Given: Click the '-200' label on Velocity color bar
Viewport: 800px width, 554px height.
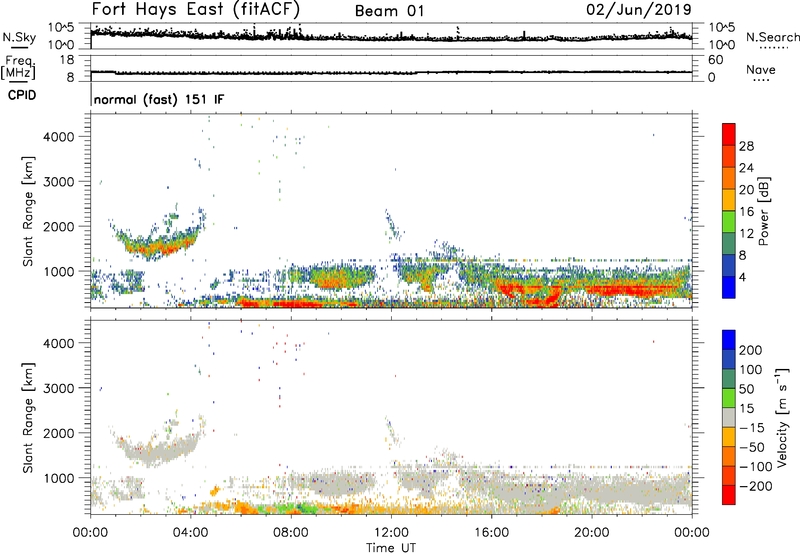Looking at the screenshot, I should [x=756, y=486].
